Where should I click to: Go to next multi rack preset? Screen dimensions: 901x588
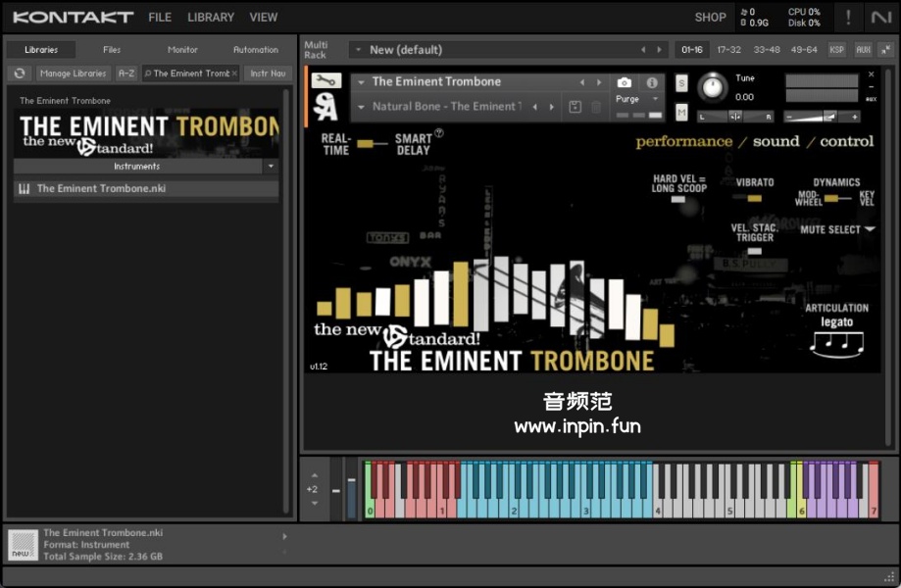coord(659,50)
